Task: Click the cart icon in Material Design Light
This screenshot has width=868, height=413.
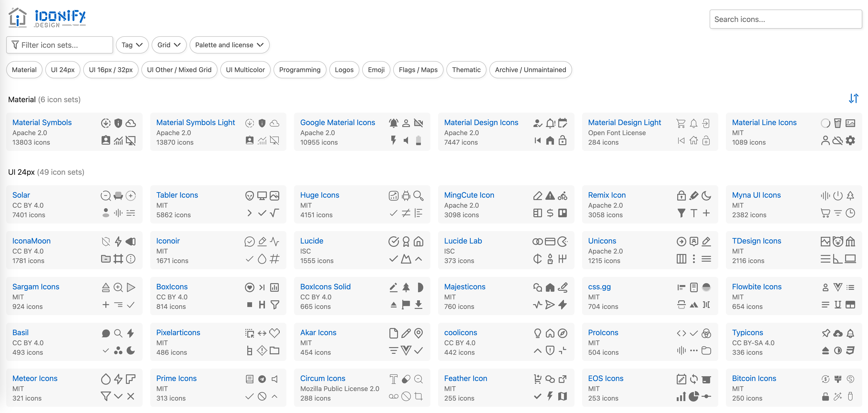Action: click(x=681, y=123)
